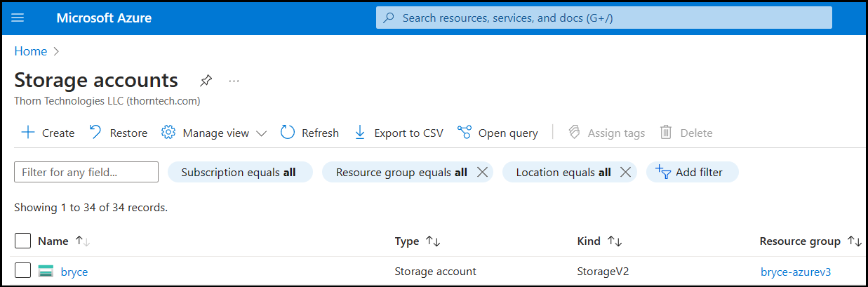868x287 pixels.
Task: Add filter to the list
Action: 692,172
